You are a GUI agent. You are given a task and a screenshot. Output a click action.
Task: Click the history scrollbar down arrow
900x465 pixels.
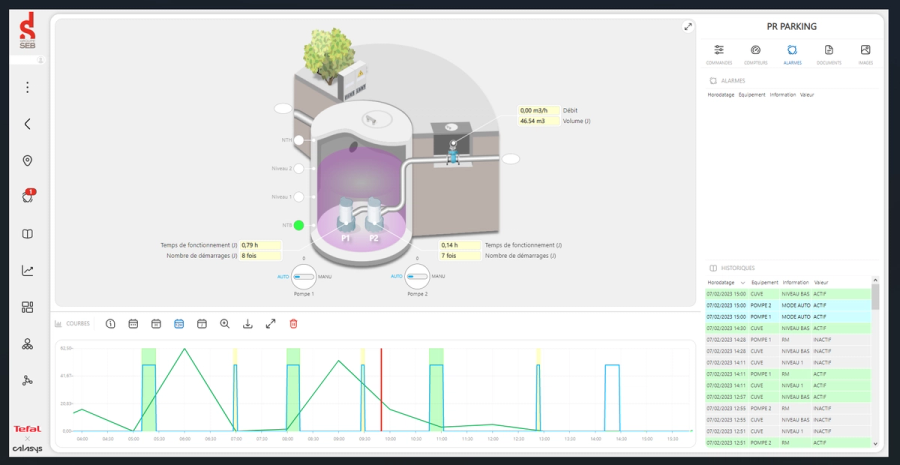(x=875, y=444)
